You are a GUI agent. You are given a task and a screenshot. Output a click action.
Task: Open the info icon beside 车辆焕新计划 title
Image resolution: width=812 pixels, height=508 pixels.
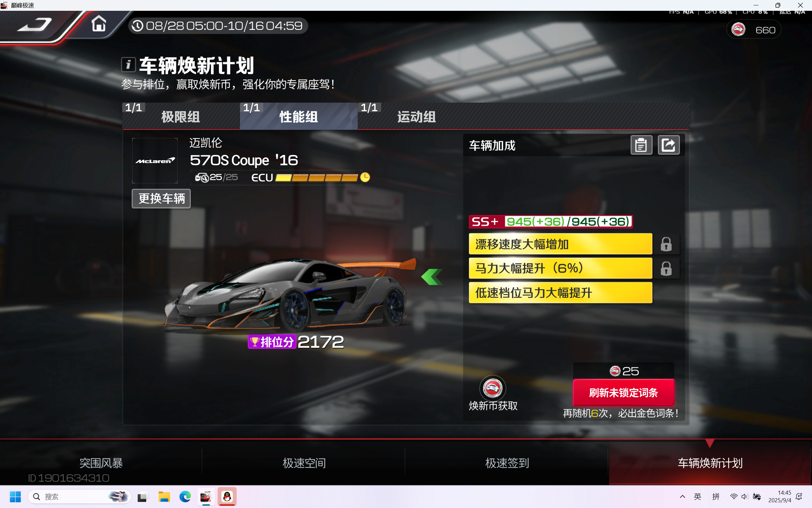pos(128,64)
